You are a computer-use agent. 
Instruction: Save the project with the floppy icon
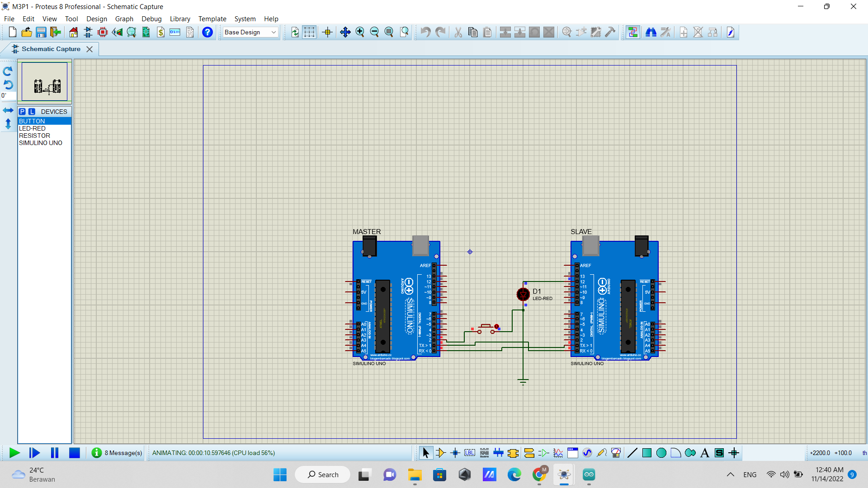pyautogui.click(x=41, y=32)
